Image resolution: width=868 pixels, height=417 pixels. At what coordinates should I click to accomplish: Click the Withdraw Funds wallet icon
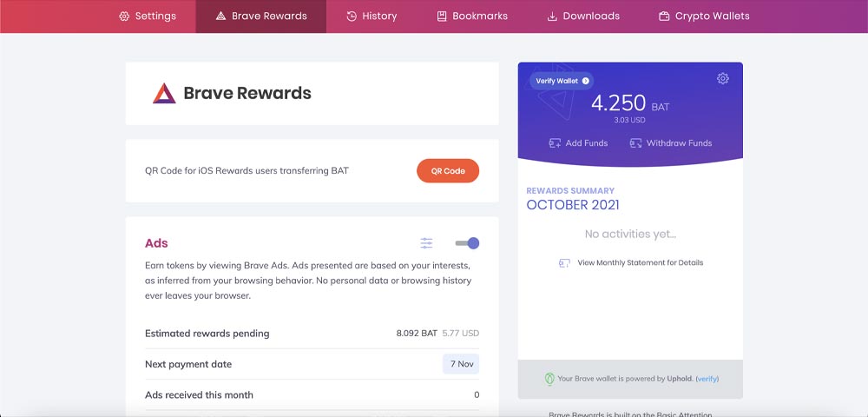635,142
